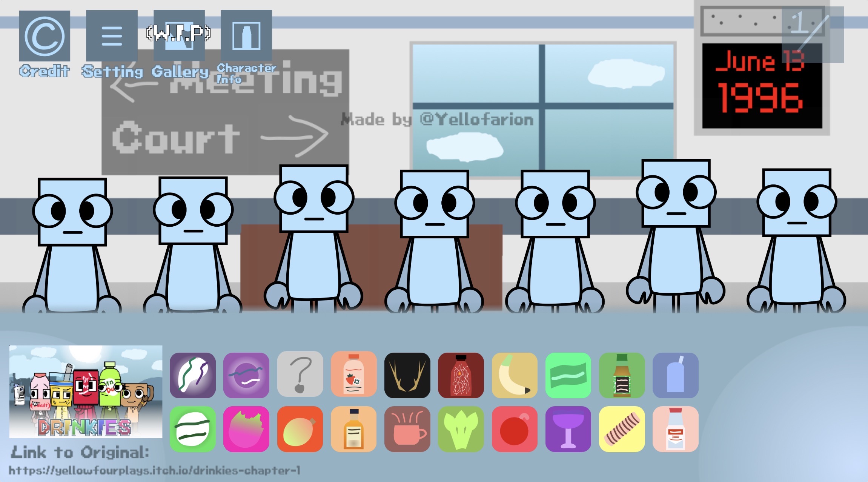
Task: Open the Setting menu button
Action: [x=112, y=36]
